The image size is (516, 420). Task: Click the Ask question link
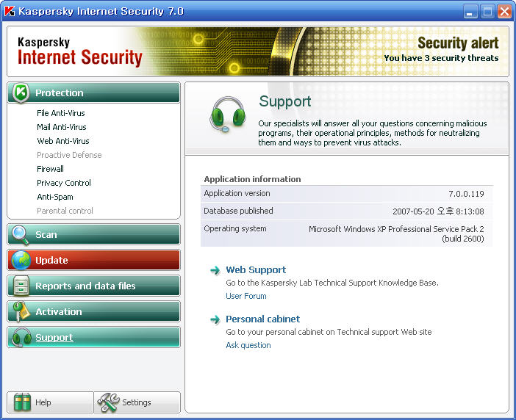click(248, 345)
